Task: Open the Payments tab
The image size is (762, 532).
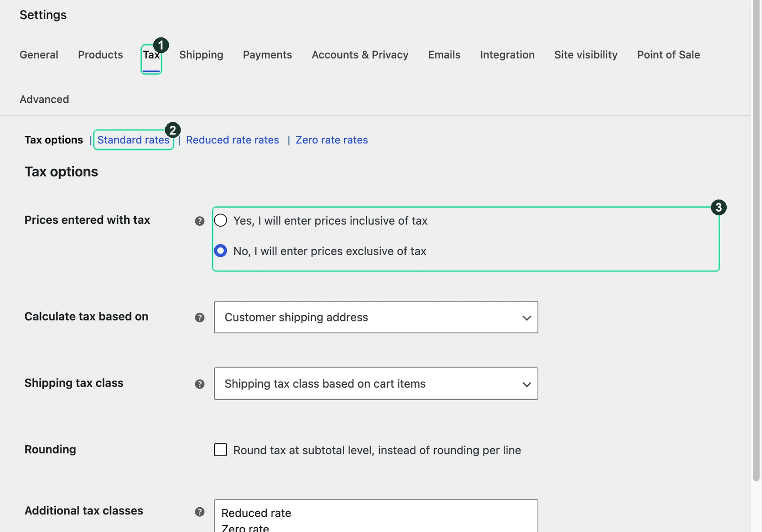Action: point(267,55)
